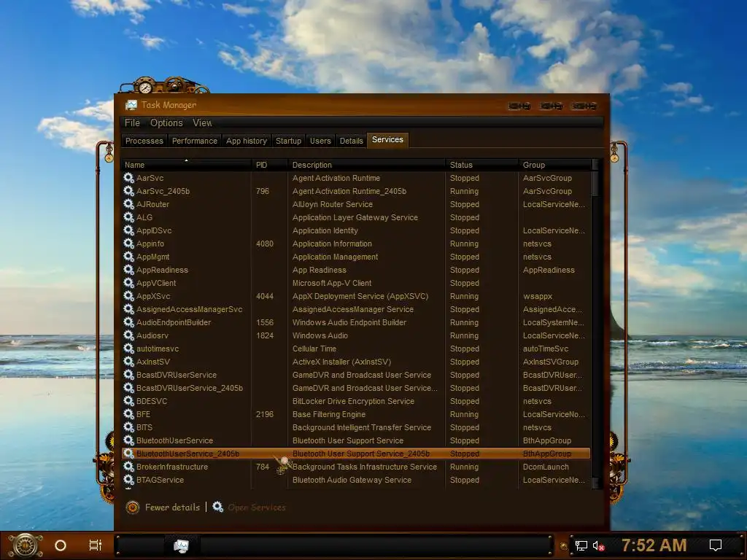747x560 pixels.
Task: Click the gear icon beside AJRouter
Action: tap(128, 204)
